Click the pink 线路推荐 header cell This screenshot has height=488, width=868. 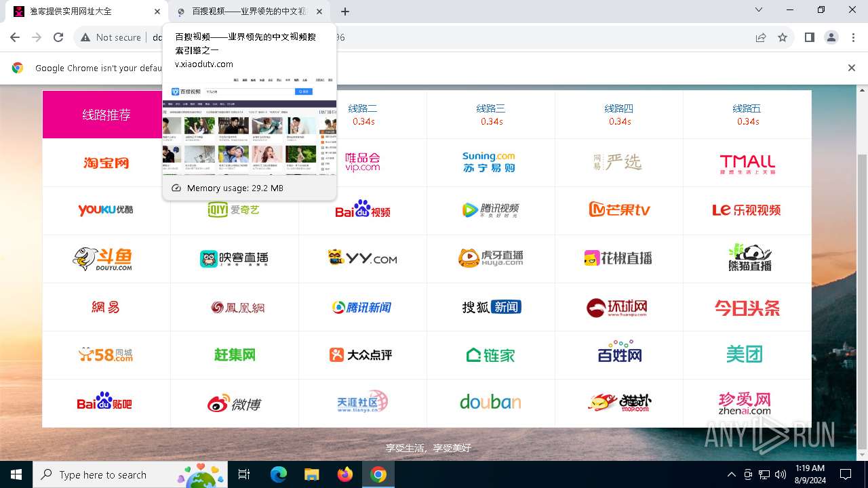(x=106, y=115)
